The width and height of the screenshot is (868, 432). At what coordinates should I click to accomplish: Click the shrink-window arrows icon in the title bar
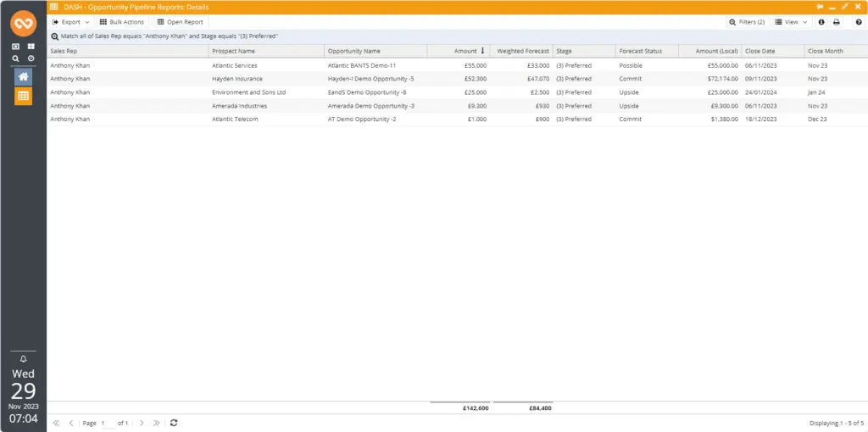tap(845, 7)
